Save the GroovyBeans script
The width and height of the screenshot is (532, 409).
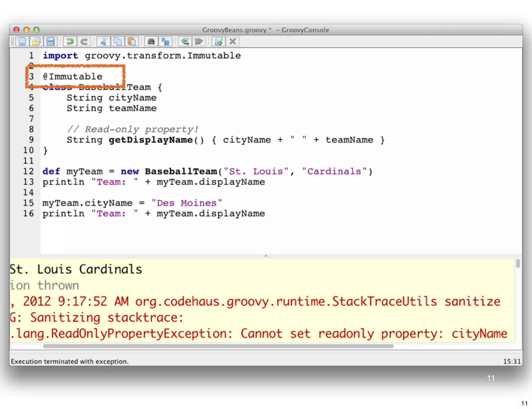click(x=50, y=42)
